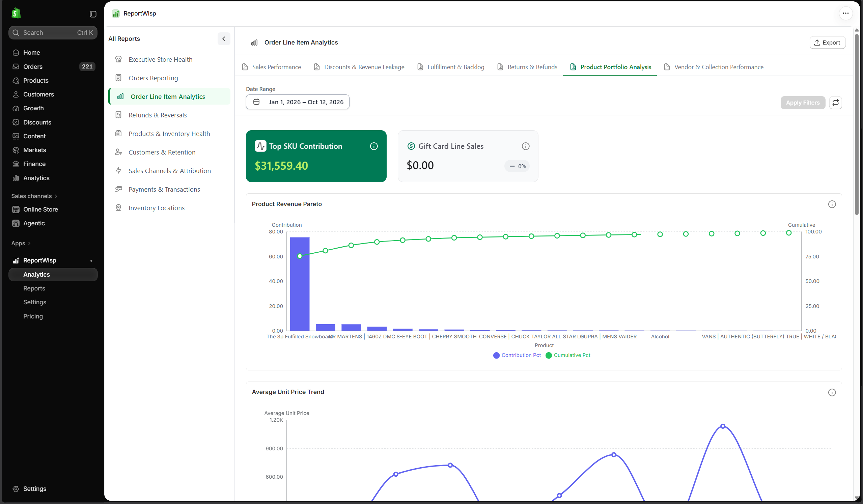Open info icon on Gift Card Line Sales
Image resolution: width=863 pixels, height=504 pixels.
[x=525, y=146]
